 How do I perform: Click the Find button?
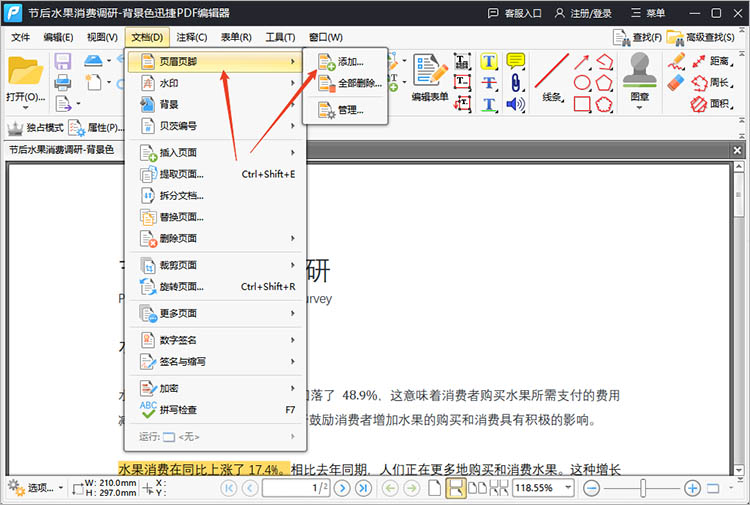coord(637,38)
